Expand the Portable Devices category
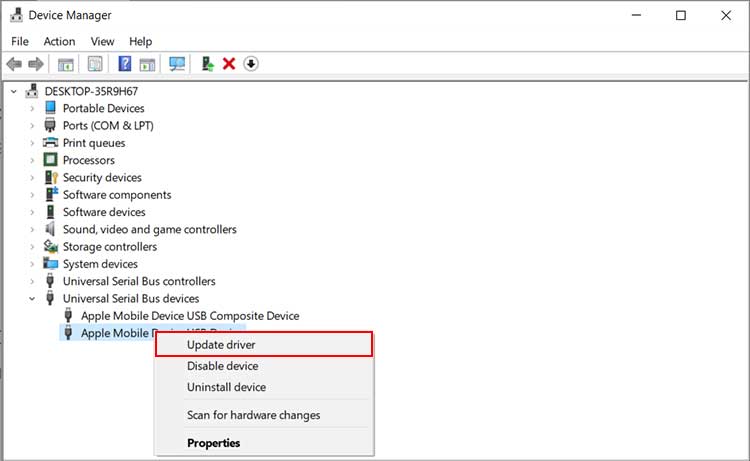The image size is (750, 461). [x=32, y=109]
